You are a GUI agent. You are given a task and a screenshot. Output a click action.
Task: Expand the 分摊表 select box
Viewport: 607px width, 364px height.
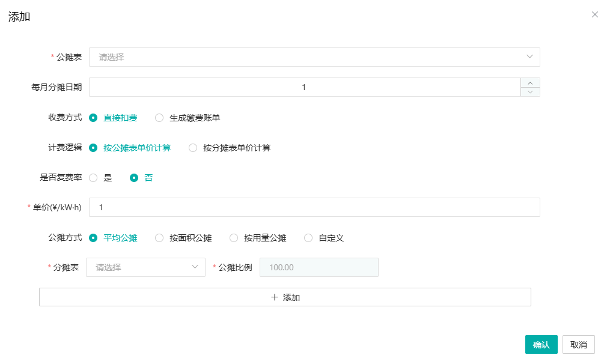(145, 267)
